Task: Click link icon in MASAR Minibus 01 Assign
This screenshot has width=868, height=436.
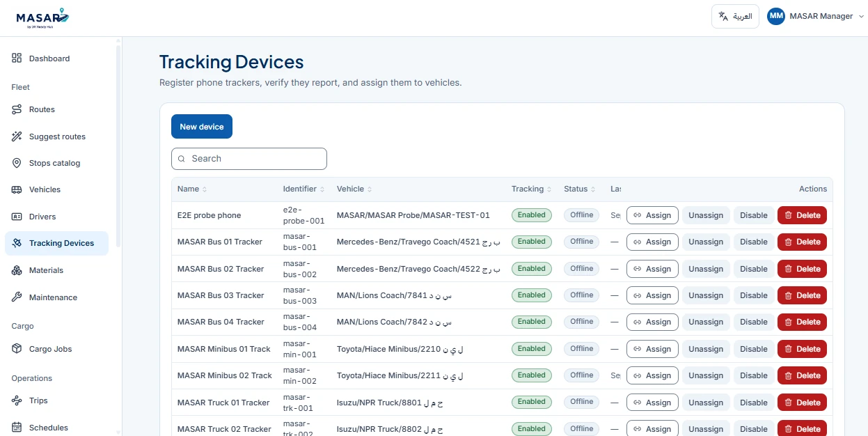Action: 637,349
